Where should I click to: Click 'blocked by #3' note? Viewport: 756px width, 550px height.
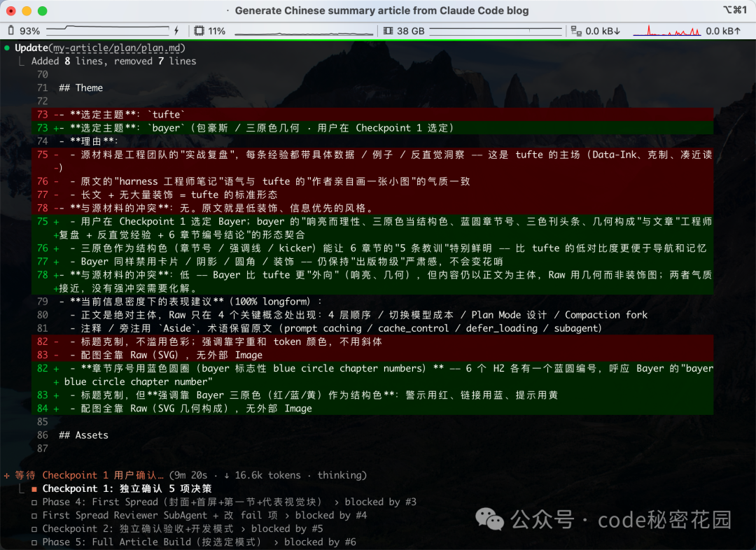click(380, 502)
